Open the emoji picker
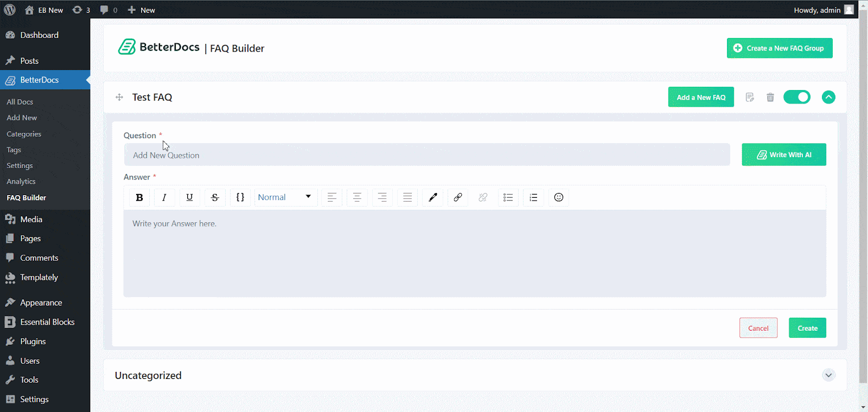The image size is (868, 412). pyautogui.click(x=559, y=197)
